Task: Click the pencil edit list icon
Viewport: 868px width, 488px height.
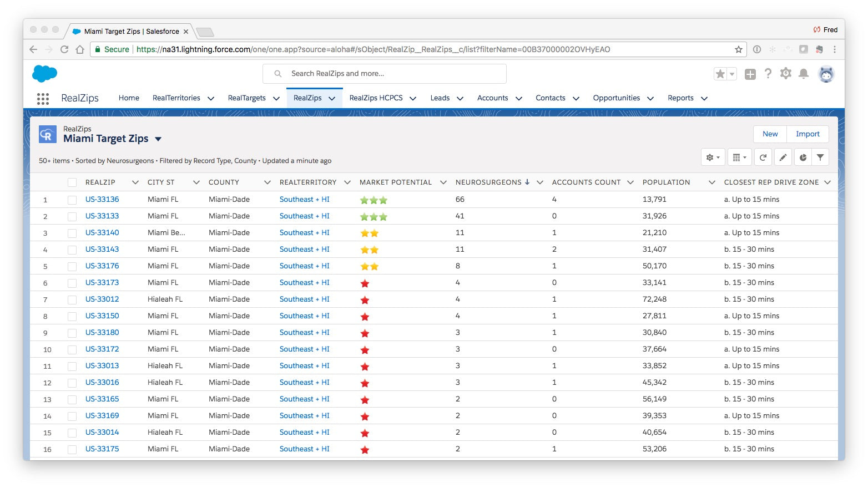Action: tap(783, 157)
